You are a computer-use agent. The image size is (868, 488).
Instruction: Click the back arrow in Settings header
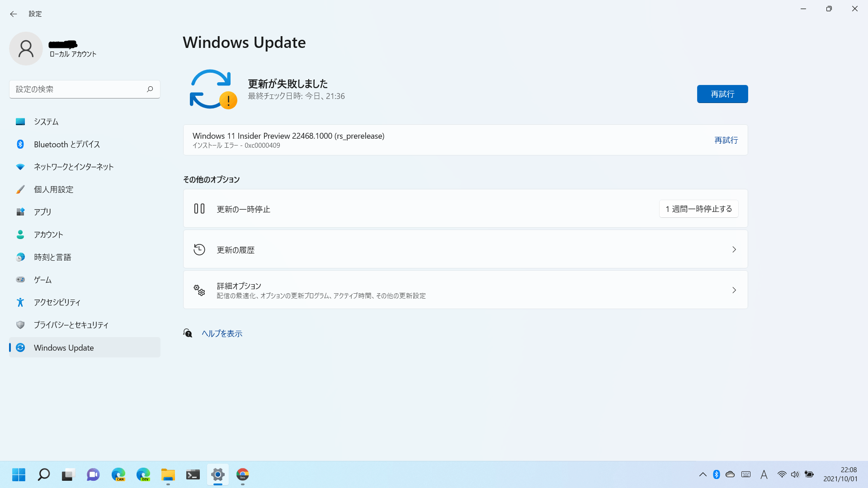click(13, 14)
